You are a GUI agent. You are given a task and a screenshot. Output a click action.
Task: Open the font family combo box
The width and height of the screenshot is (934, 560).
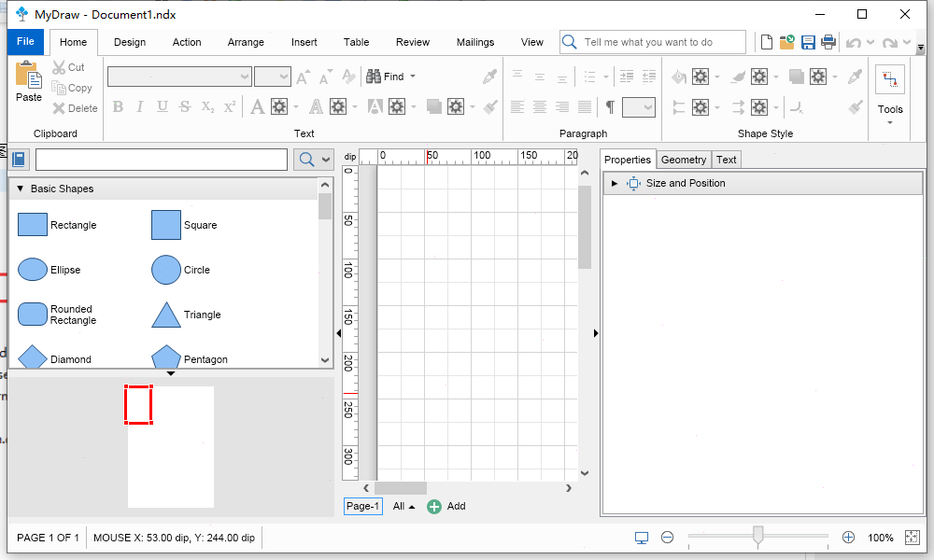point(179,77)
